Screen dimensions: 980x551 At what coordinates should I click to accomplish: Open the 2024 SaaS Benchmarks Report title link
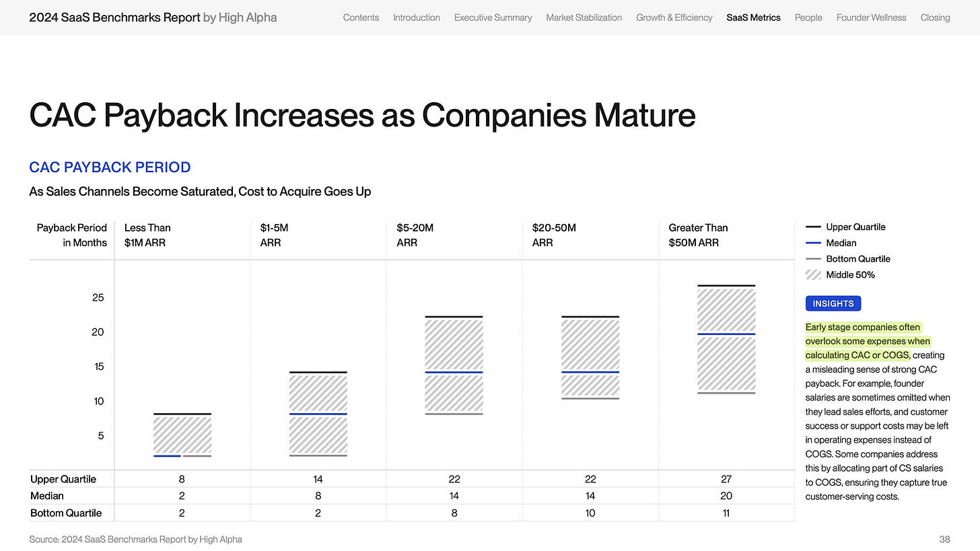tap(114, 17)
